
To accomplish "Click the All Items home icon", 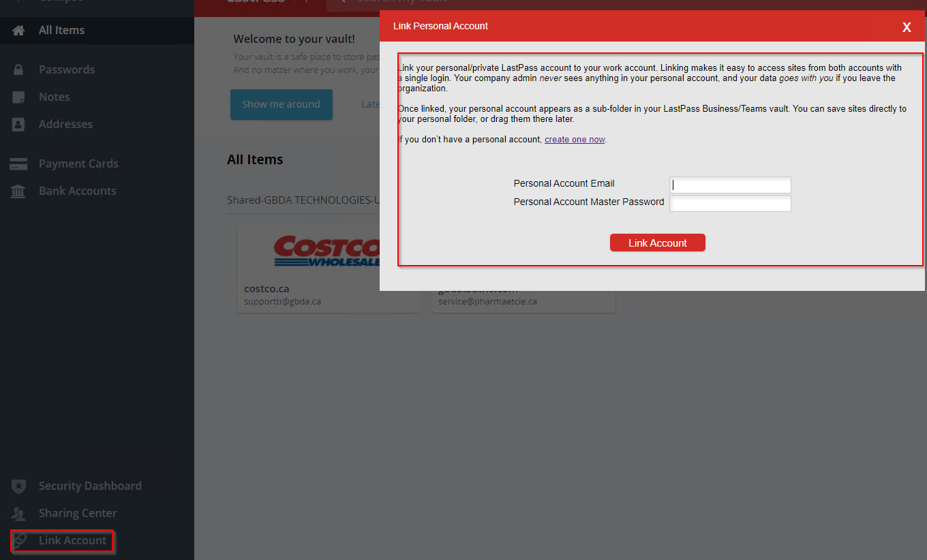I will pyautogui.click(x=18, y=30).
